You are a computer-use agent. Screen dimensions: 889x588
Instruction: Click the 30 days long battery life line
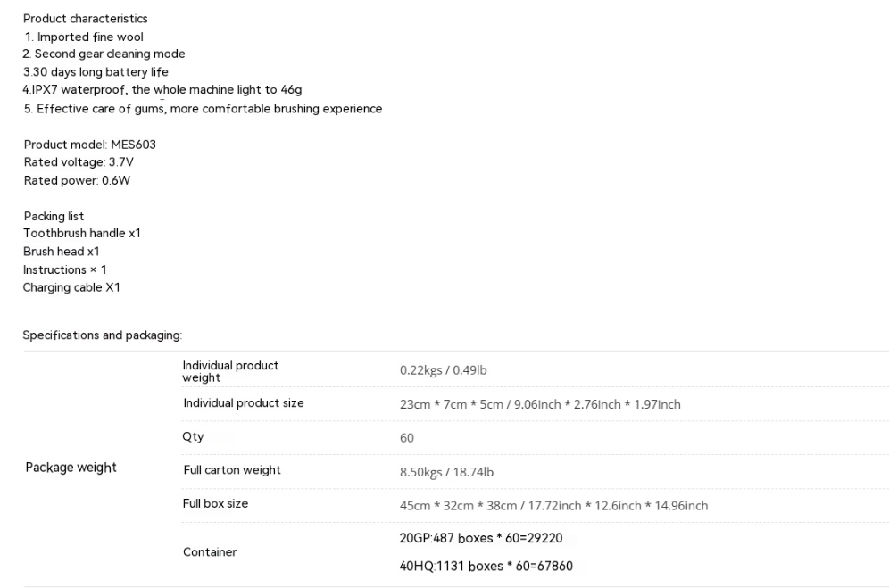click(96, 72)
